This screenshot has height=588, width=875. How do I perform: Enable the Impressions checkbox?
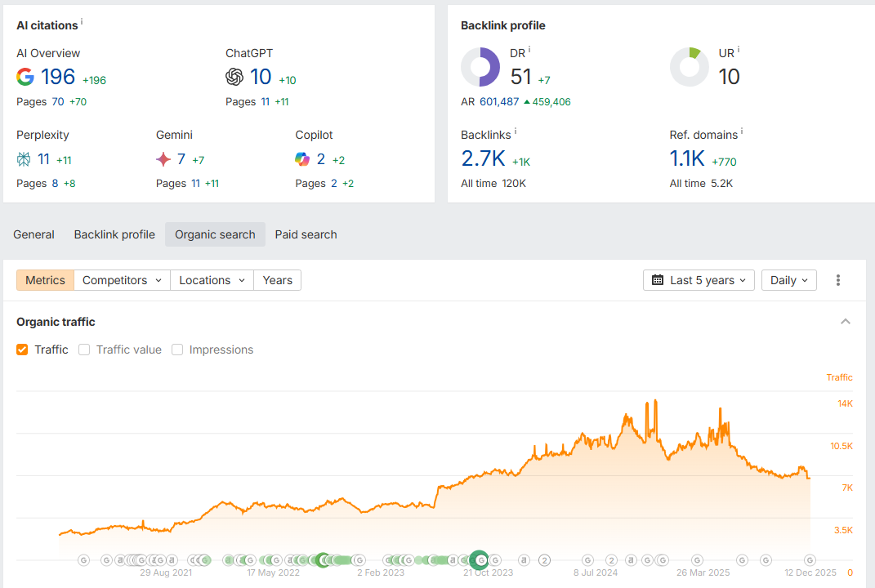177,350
